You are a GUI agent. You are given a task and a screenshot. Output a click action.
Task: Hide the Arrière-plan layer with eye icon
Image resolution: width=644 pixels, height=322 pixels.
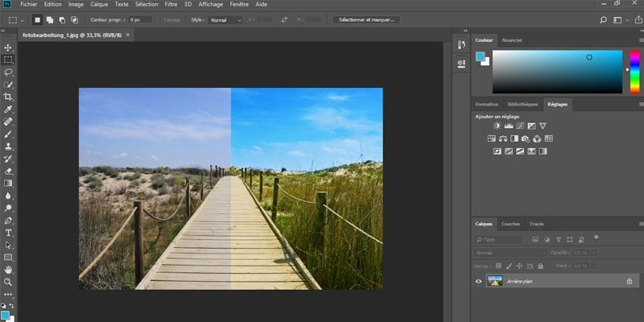pos(478,281)
